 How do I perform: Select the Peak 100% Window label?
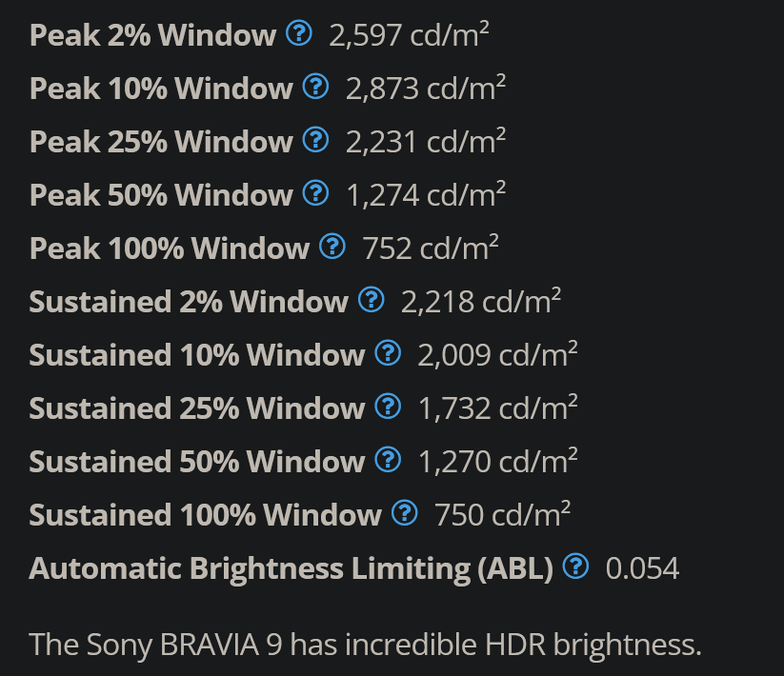(167, 248)
